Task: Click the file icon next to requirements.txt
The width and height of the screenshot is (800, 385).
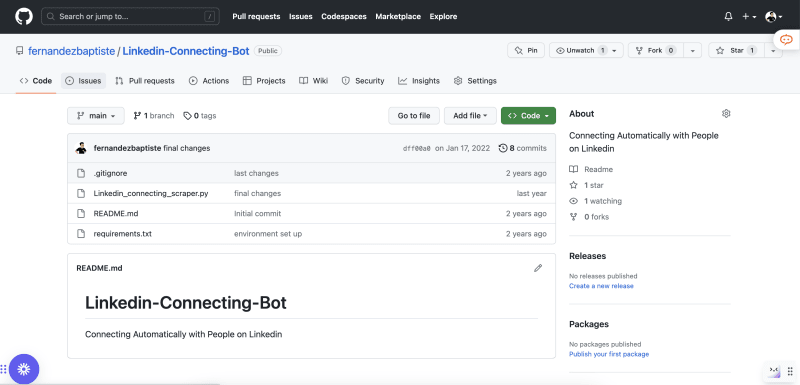Action: (81, 234)
